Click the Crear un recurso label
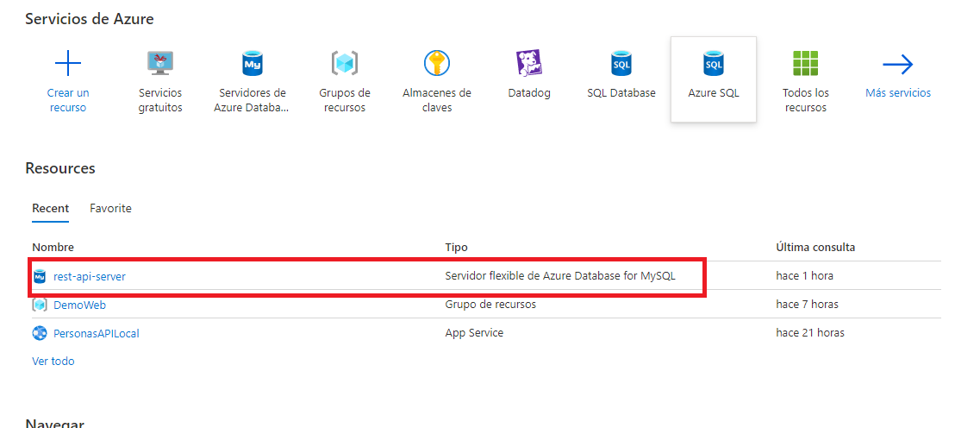The height and width of the screenshot is (428, 980). [68, 100]
